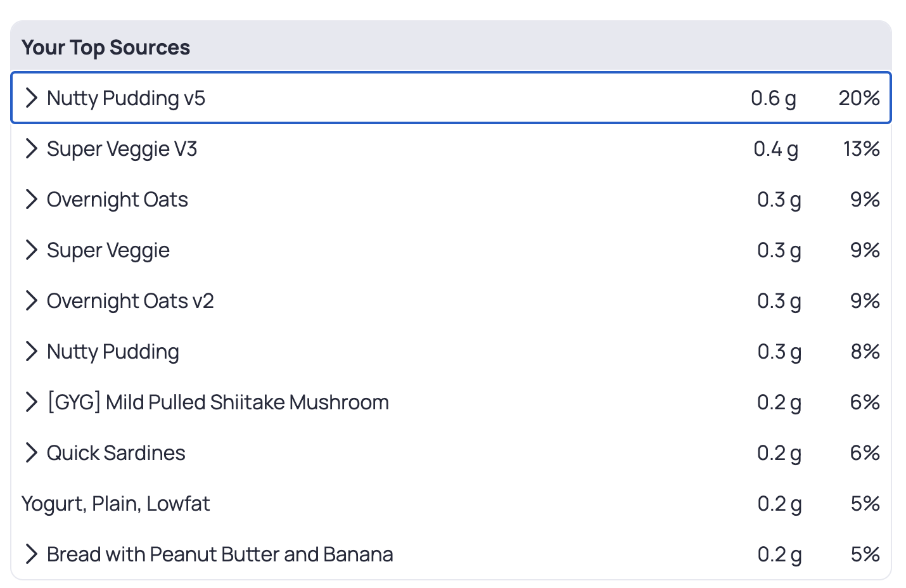Image resolution: width=906 pixels, height=588 pixels.
Task: Click the 20% value for Nutty Pudding v5
Action: click(859, 98)
